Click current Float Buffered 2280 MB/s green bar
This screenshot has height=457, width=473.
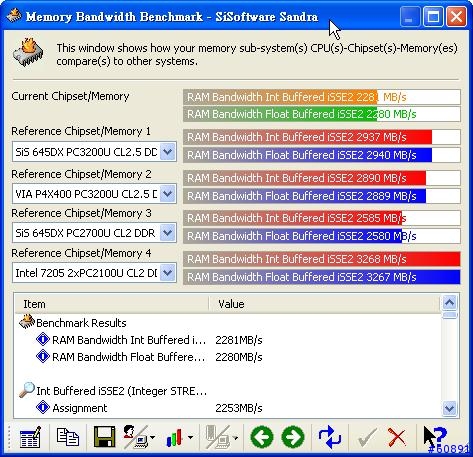coord(322,114)
